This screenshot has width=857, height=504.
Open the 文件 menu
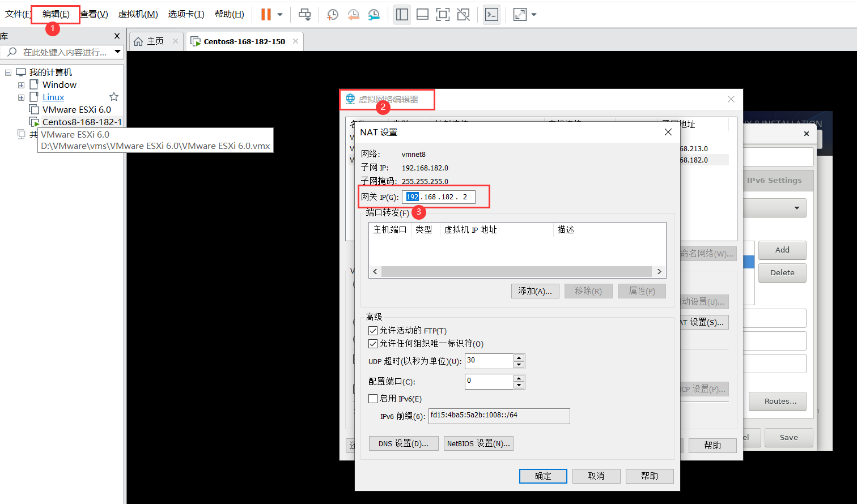(x=17, y=14)
